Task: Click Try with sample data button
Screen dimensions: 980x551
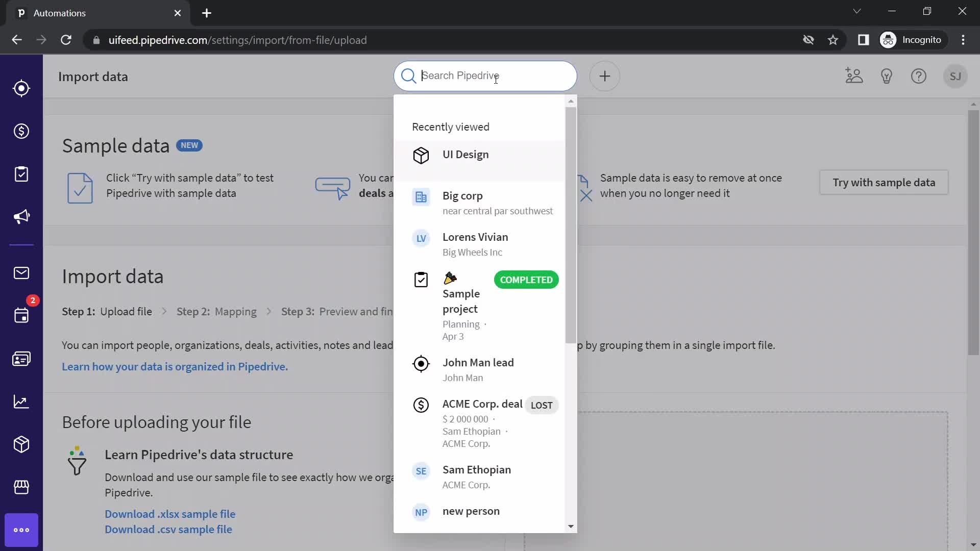Action: [x=884, y=182]
